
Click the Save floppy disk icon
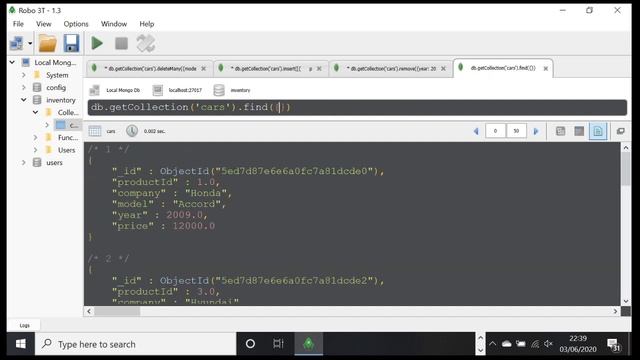point(71,43)
